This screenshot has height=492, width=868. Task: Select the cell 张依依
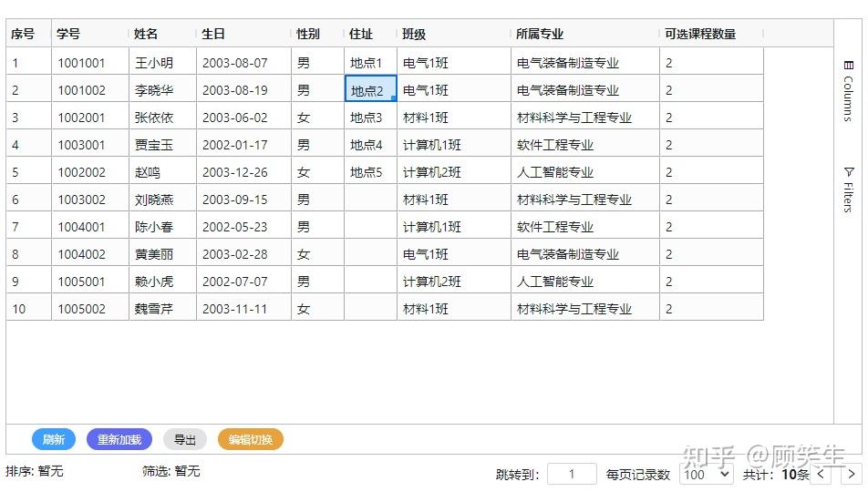[162, 117]
